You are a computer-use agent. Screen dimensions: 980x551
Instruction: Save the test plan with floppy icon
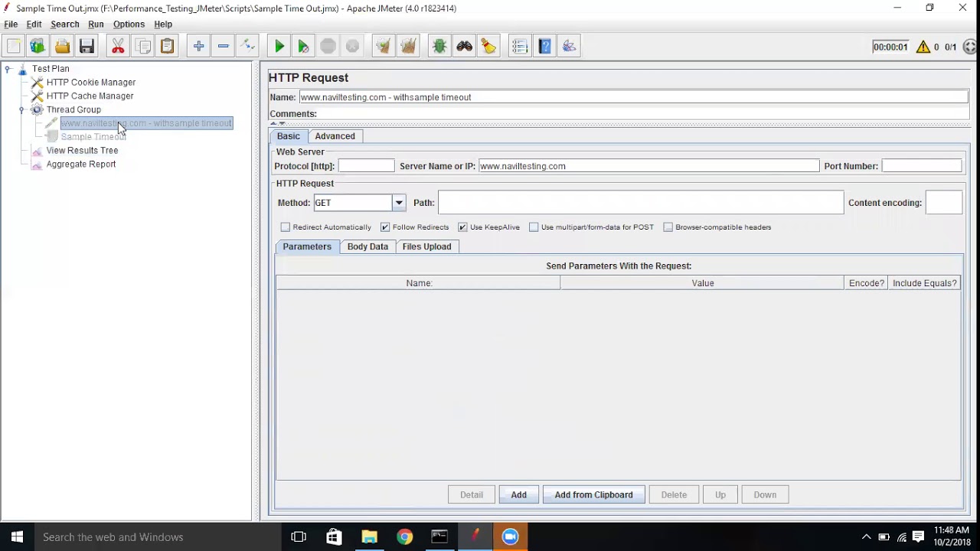tap(87, 47)
